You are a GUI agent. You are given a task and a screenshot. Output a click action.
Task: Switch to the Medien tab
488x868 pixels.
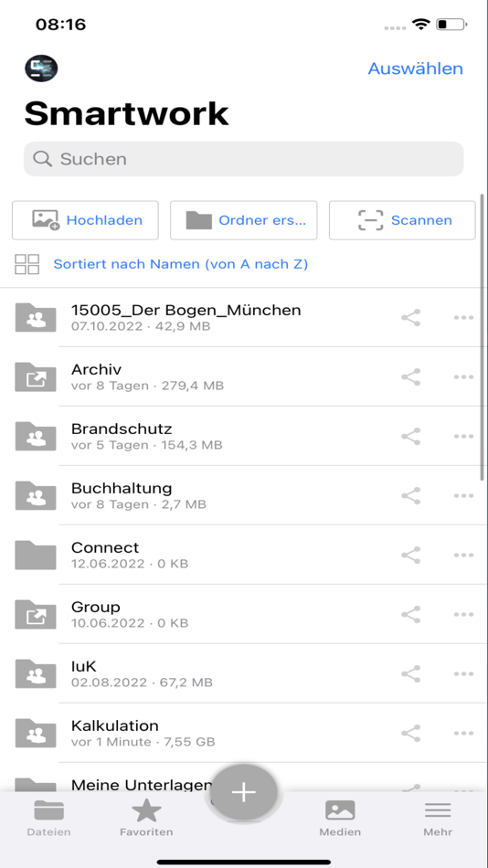(340, 818)
